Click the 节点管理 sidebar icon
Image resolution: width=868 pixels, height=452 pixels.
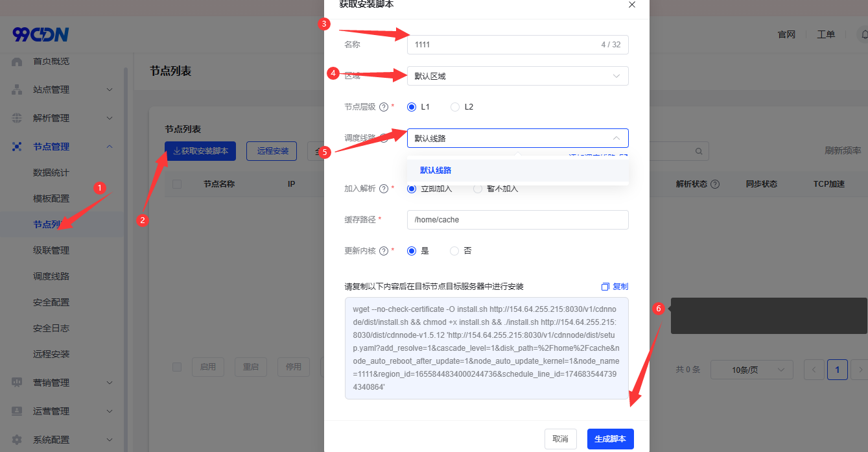17,147
